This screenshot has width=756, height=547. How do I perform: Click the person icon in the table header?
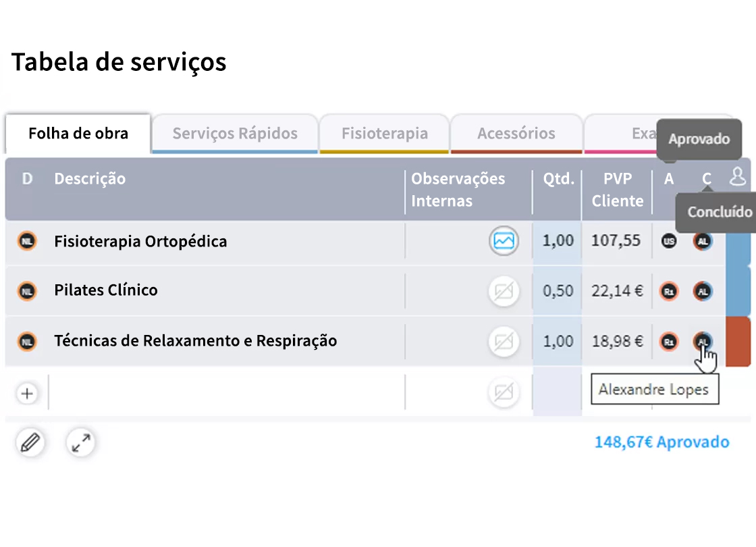pyautogui.click(x=737, y=178)
